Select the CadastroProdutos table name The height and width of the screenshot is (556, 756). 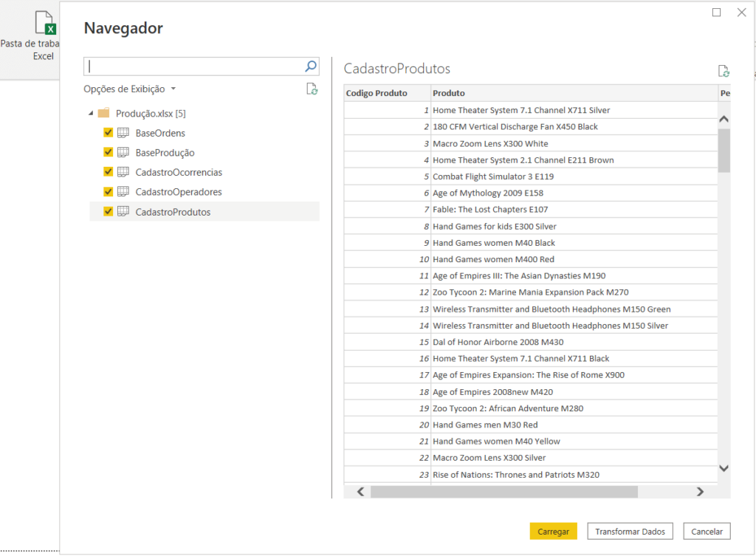(173, 212)
